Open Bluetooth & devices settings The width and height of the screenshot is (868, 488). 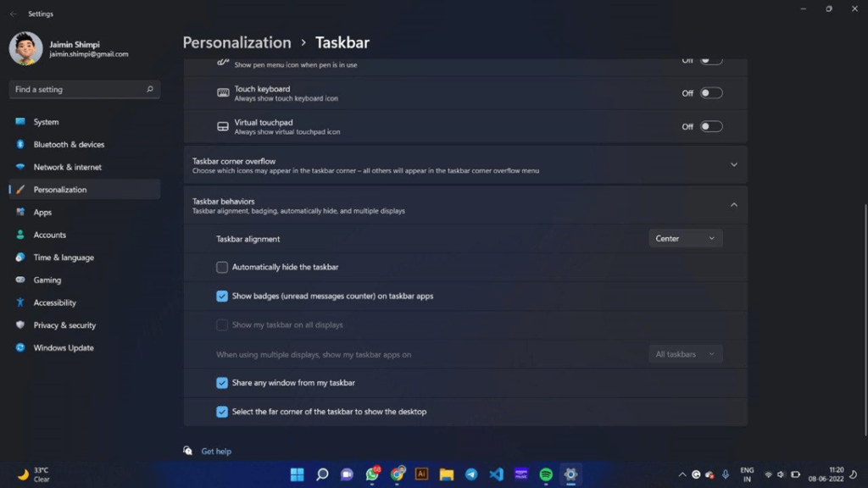(x=85, y=144)
